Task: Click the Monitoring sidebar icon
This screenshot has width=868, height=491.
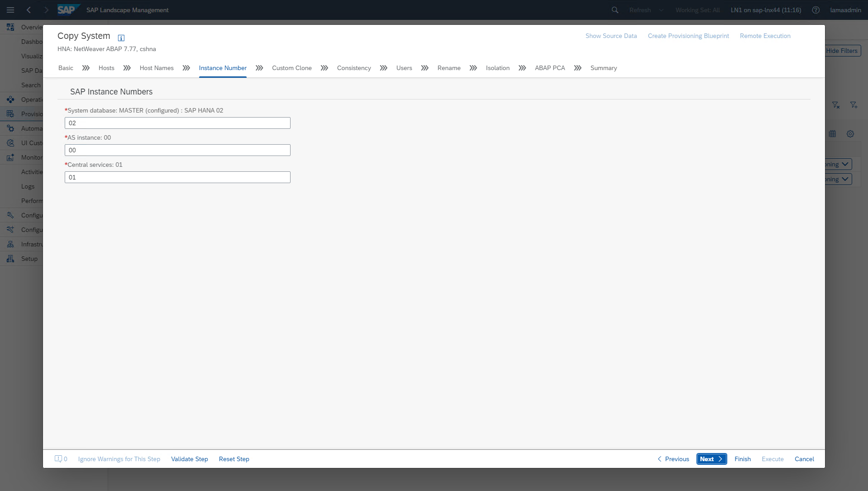Action: [x=10, y=157]
